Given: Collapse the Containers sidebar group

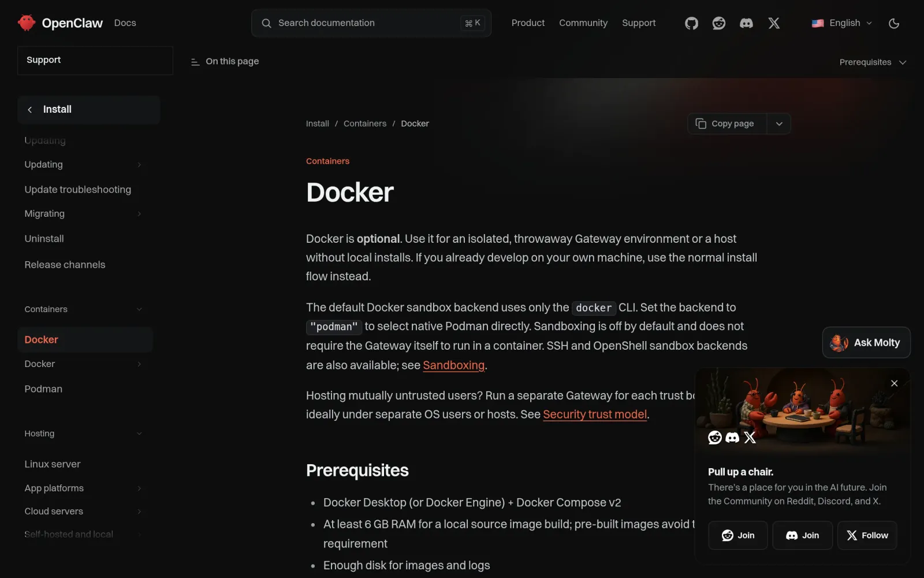Looking at the screenshot, I should click(139, 309).
